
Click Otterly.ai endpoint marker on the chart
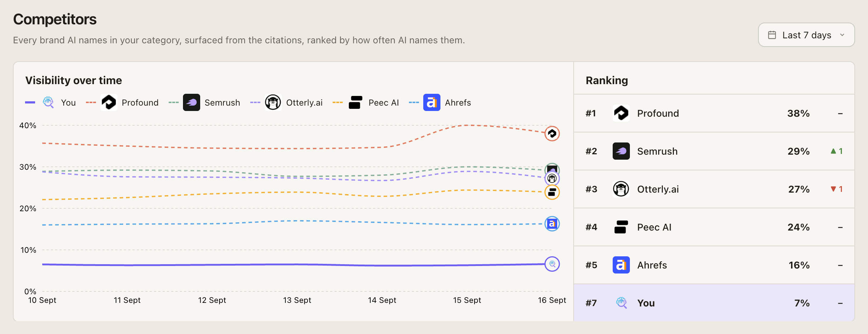552,178
